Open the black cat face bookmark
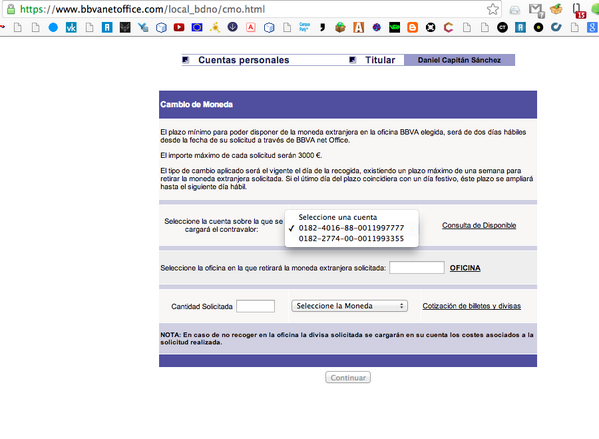 125,27
